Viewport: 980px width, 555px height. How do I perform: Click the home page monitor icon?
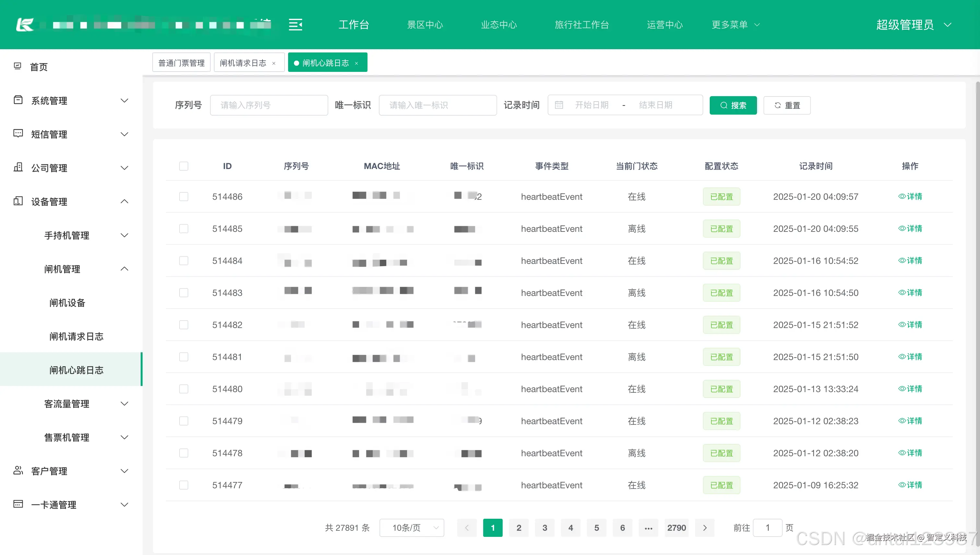pyautogui.click(x=17, y=66)
